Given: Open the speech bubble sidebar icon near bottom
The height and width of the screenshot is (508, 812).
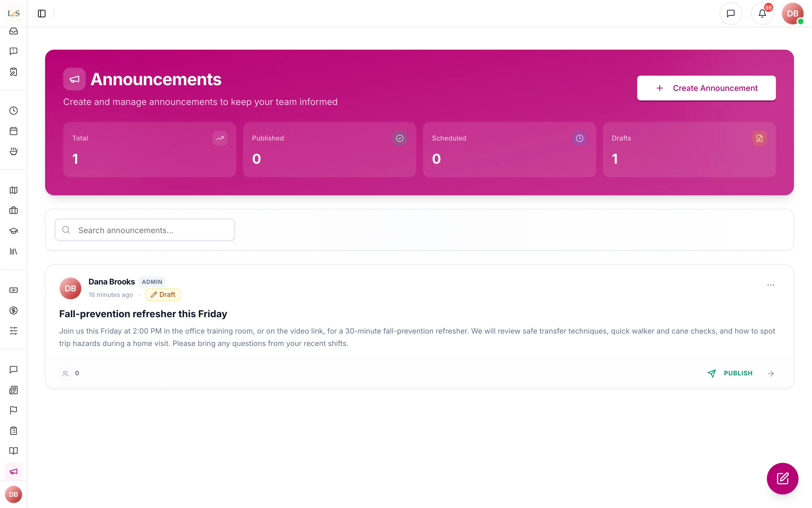Looking at the screenshot, I should point(14,370).
